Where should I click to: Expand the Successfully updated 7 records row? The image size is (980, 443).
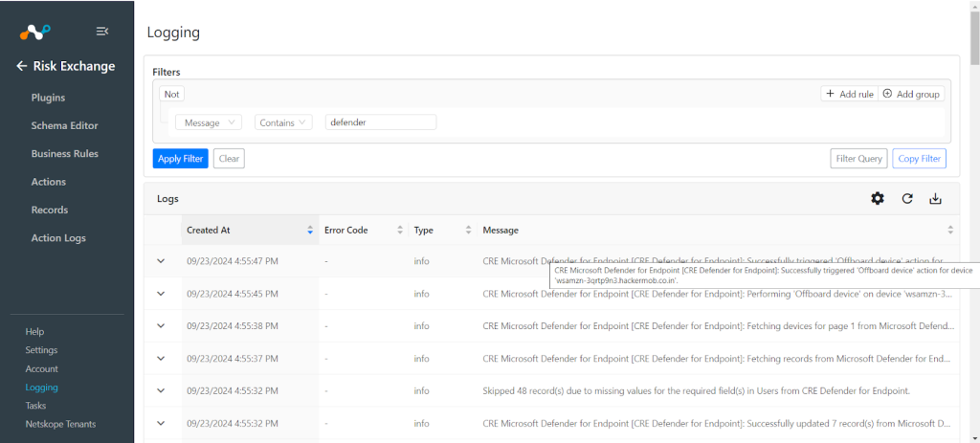[161, 423]
